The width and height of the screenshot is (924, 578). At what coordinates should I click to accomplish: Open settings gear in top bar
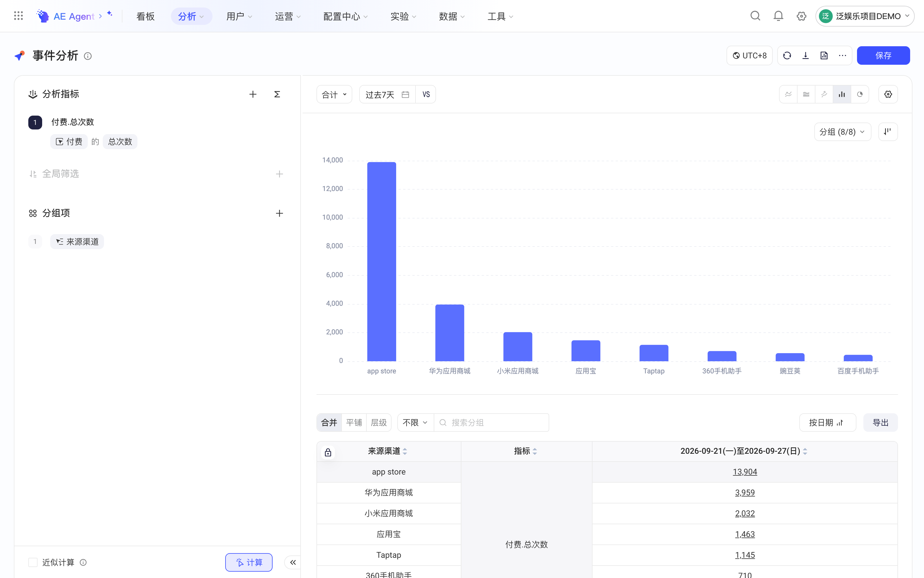[802, 16]
